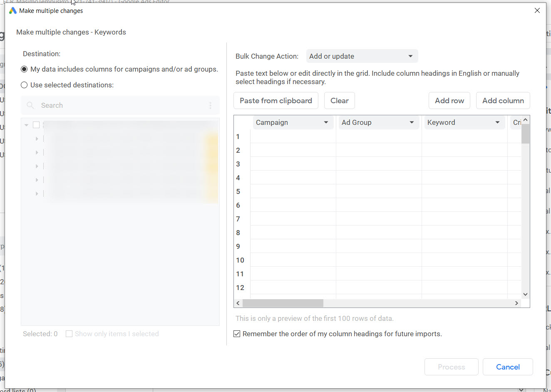Select the 'My data includes columns' radio button

coord(24,69)
